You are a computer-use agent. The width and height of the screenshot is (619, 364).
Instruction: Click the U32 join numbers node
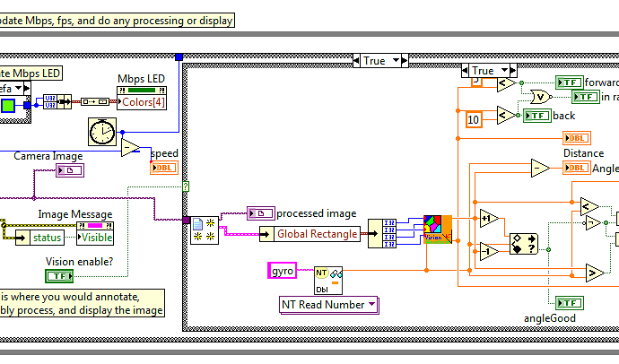point(57,101)
